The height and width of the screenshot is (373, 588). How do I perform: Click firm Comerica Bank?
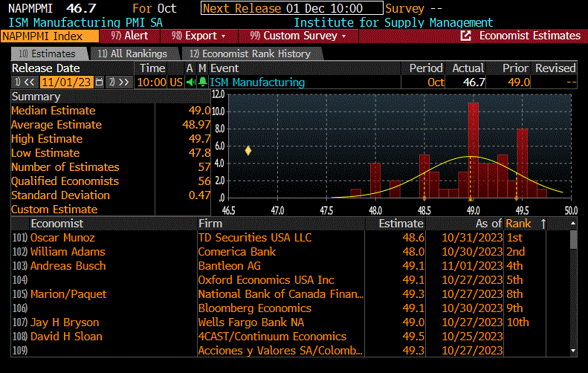237,252
